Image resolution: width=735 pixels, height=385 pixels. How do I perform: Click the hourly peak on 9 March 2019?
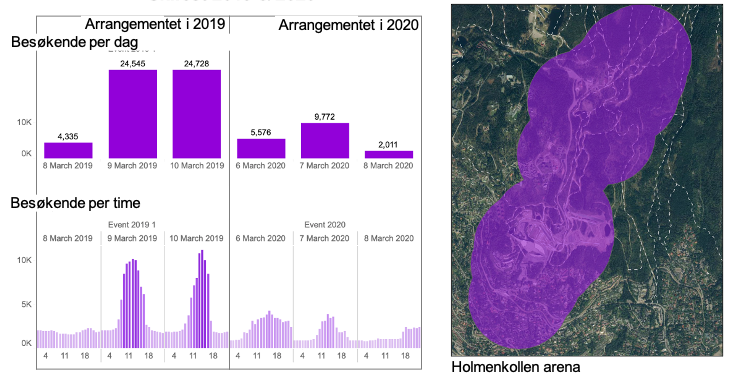point(133,303)
